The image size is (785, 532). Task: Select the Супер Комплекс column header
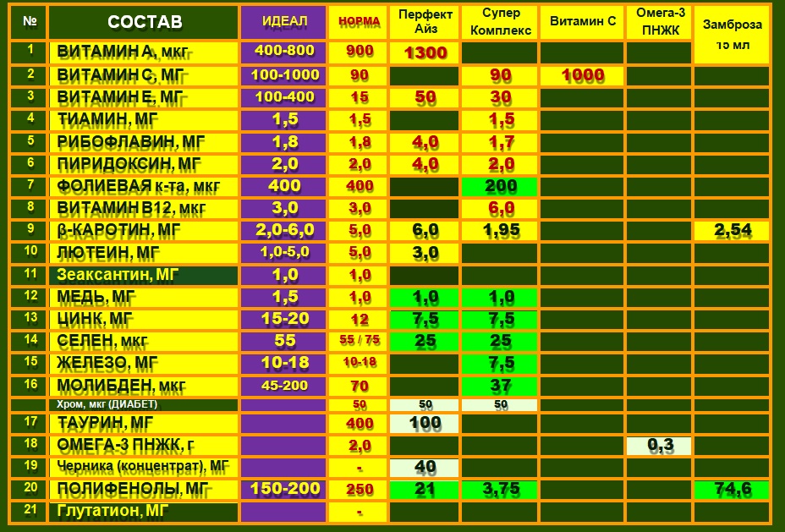(501, 22)
